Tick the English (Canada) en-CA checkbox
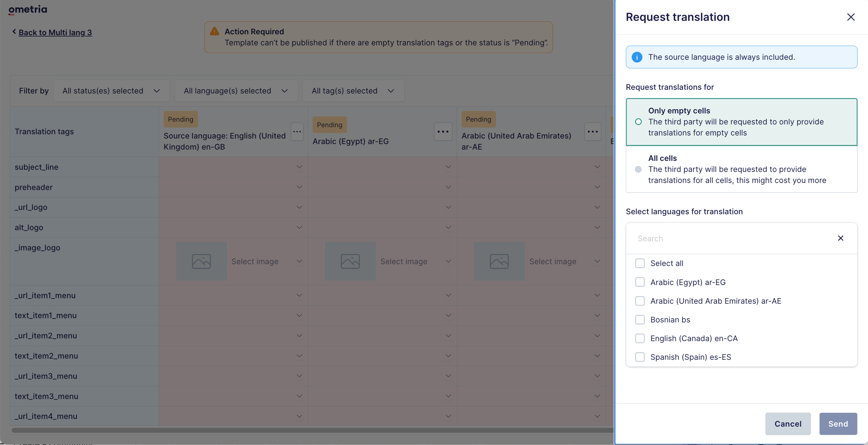Image resolution: width=868 pixels, height=445 pixels. (640, 338)
